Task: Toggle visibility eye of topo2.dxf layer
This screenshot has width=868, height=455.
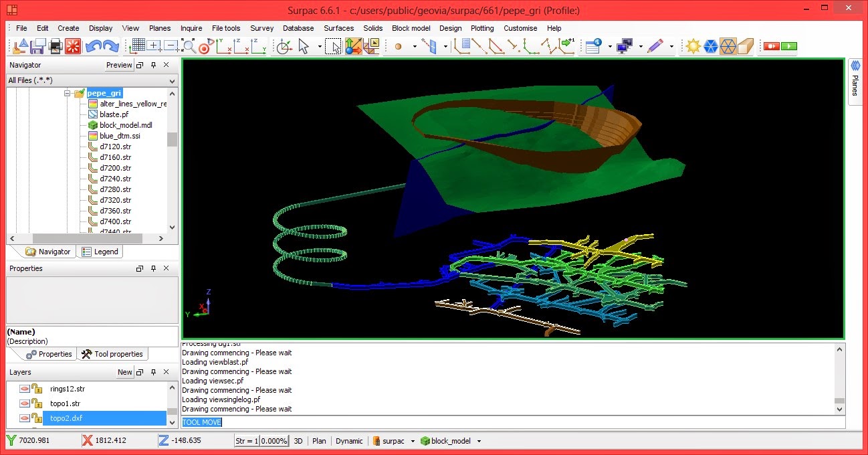Action: (x=25, y=418)
